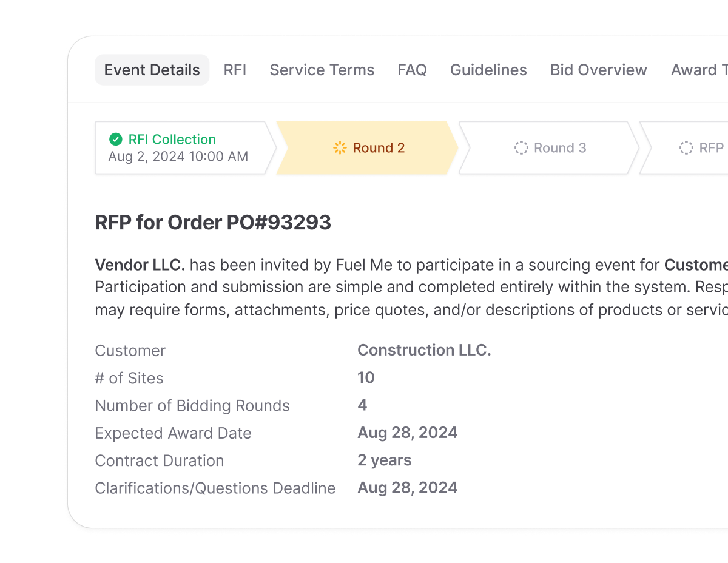The width and height of the screenshot is (728, 563).
Task: Go to the Service Terms tab
Action: pos(322,70)
